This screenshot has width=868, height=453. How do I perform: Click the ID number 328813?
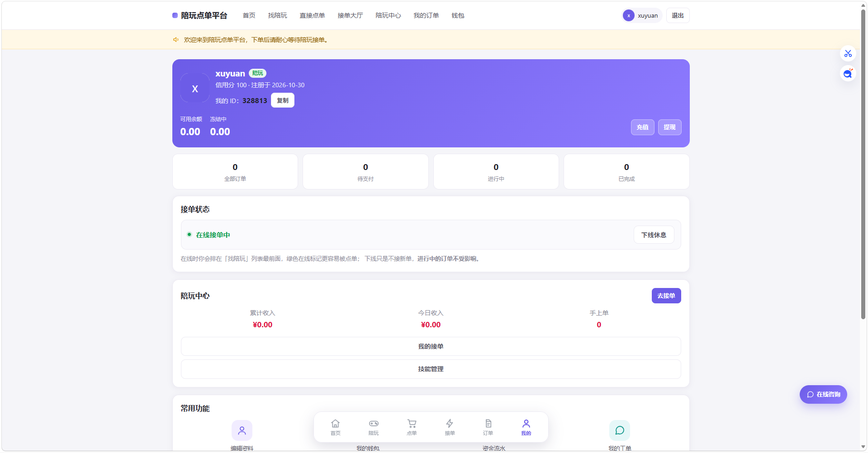click(x=255, y=101)
